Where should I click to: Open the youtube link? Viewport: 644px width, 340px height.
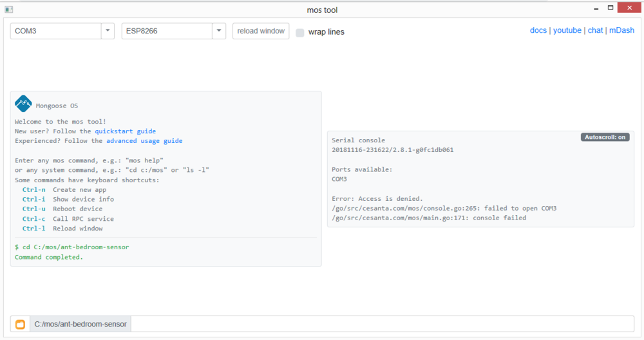(x=567, y=30)
